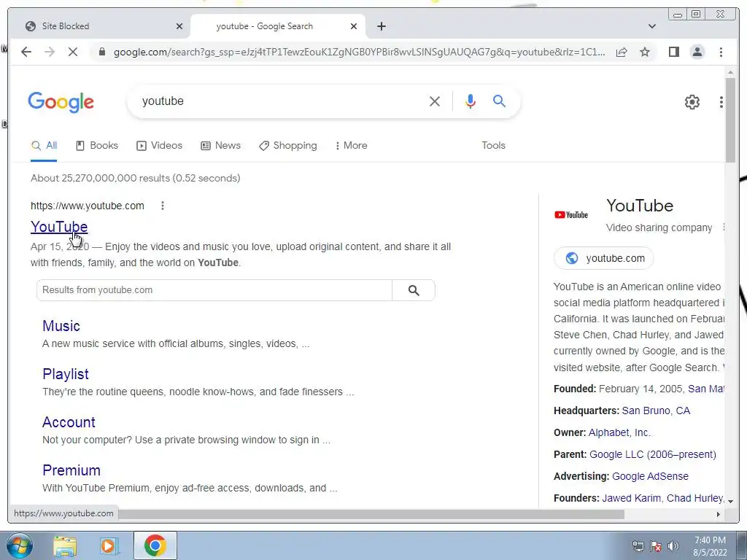This screenshot has height=560, width=747.
Task: Open the network tray icon
Action: pyautogui.click(x=638, y=546)
